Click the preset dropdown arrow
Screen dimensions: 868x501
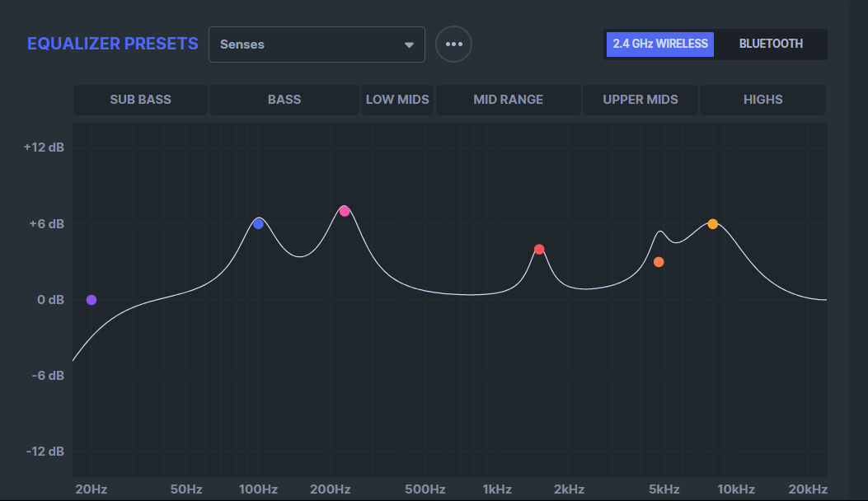(409, 45)
